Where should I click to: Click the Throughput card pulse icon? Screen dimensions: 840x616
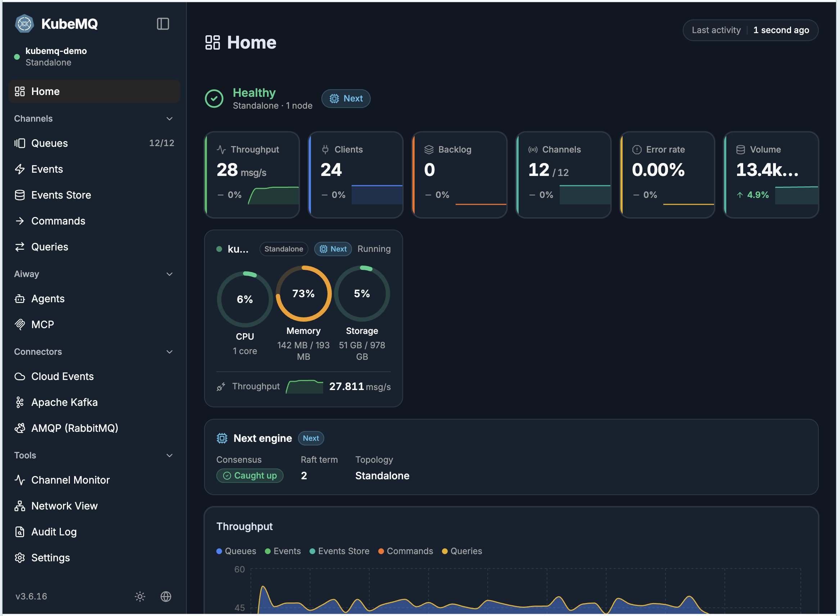pos(221,150)
